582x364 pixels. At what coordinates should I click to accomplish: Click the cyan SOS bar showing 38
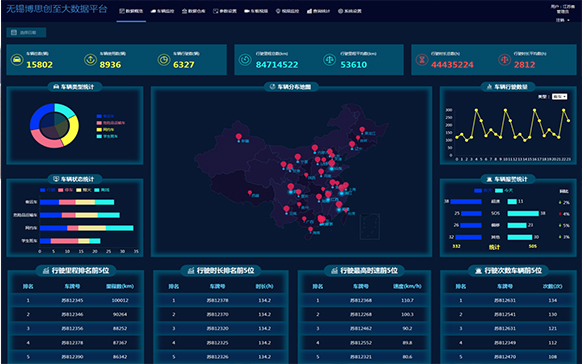coord(523,213)
